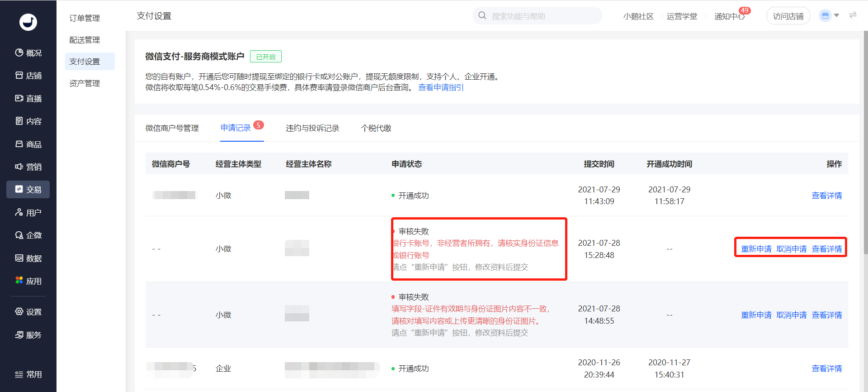Open the 店铺 shop sidebar item

(x=28, y=76)
